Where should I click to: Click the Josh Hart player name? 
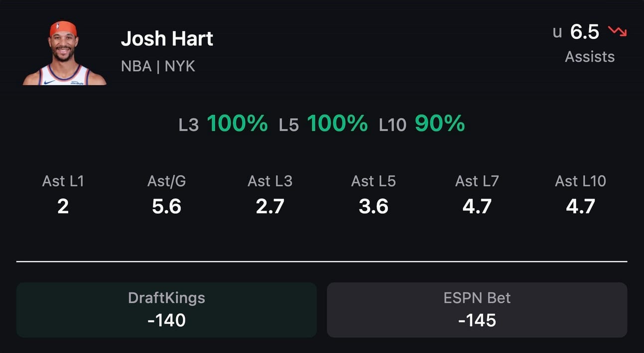(x=167, y=39)
